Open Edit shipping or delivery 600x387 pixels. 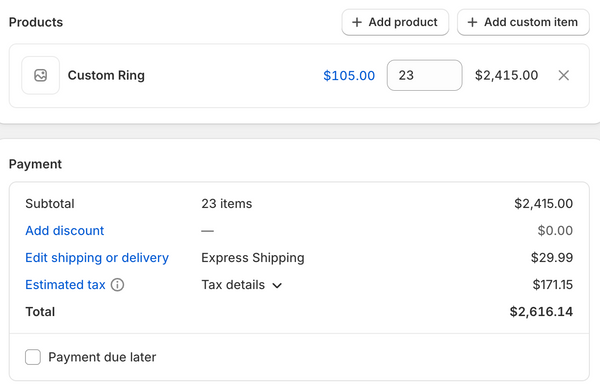click(x=97, y=258)
